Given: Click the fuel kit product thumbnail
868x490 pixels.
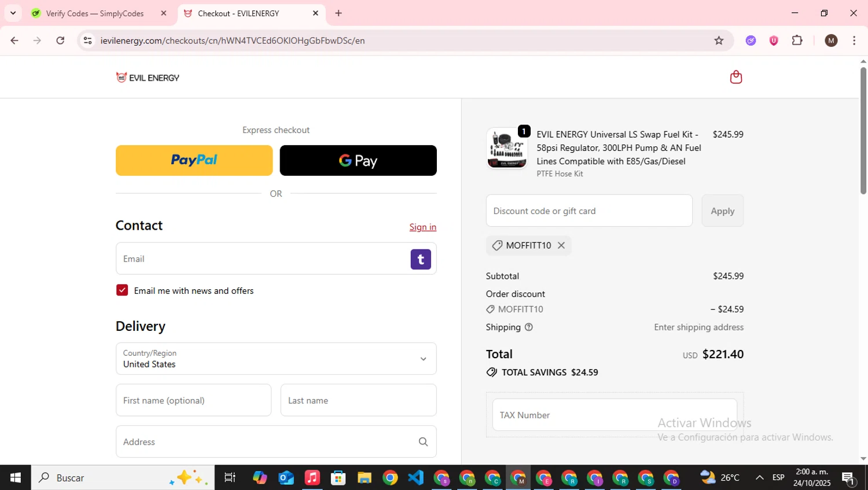Looking at the screenshot, I should tap(507, 148).
